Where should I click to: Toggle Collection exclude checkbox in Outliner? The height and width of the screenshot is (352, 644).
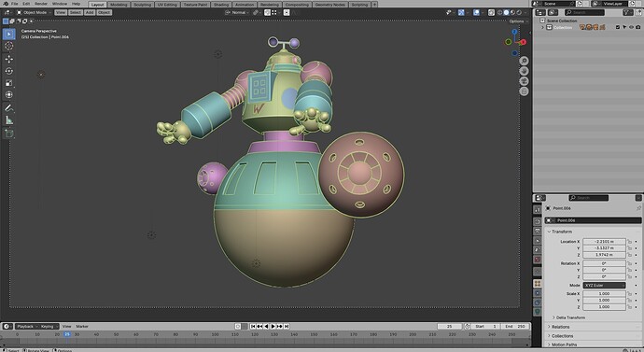(x=617, y=27)
